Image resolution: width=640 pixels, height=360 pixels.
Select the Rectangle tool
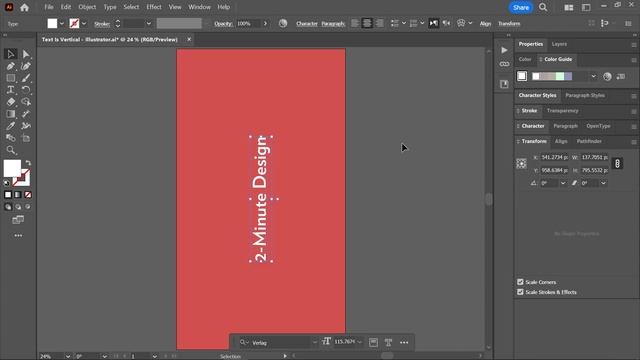11,78
